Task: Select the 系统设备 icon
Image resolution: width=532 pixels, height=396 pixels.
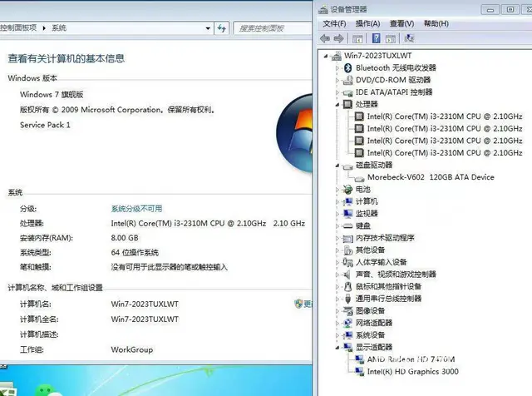Action: (x=347, y=335)
